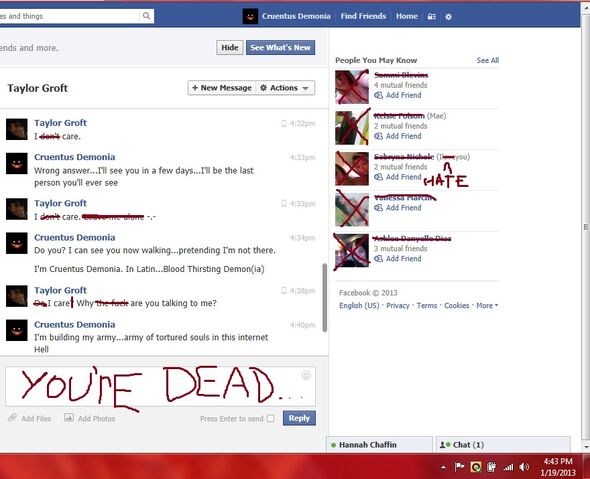This screenshot has width=590, height=479.
Task: Open account settings gear icon
Action: pos(448,17)
